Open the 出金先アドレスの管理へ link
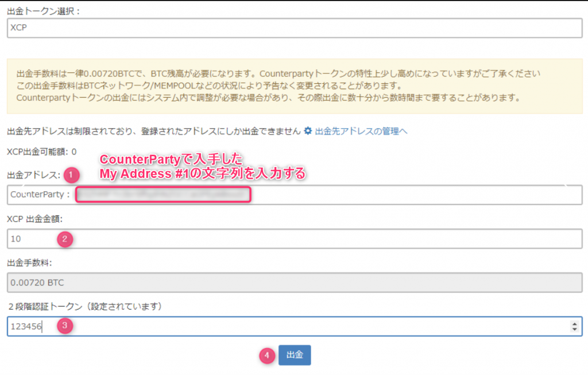Screen dimensions: 588x375 (x=361, y=131)
